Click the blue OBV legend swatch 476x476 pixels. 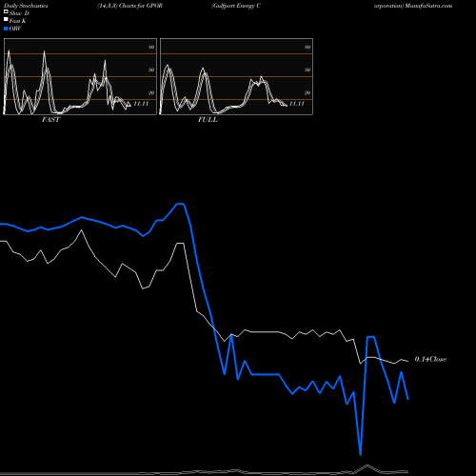click(6, 29)
